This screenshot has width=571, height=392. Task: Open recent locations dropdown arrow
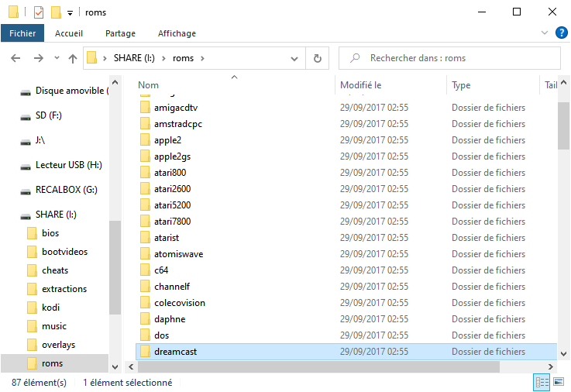[57, 58]
